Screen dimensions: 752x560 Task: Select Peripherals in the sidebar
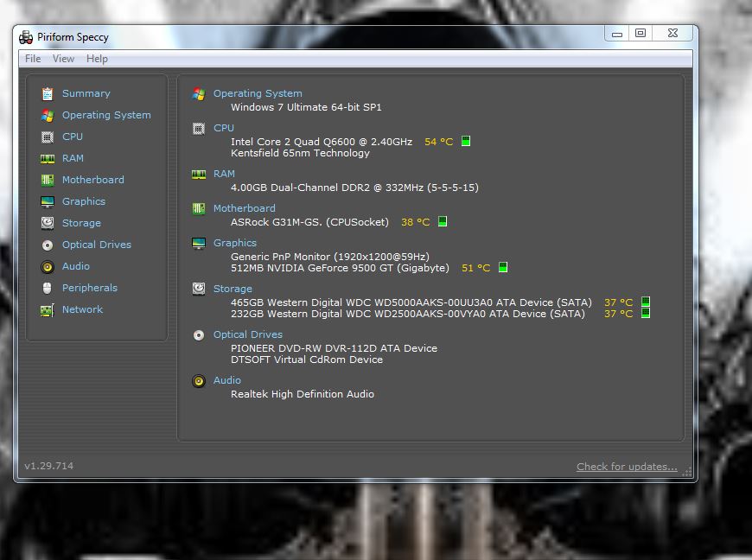tap(90, 288)
